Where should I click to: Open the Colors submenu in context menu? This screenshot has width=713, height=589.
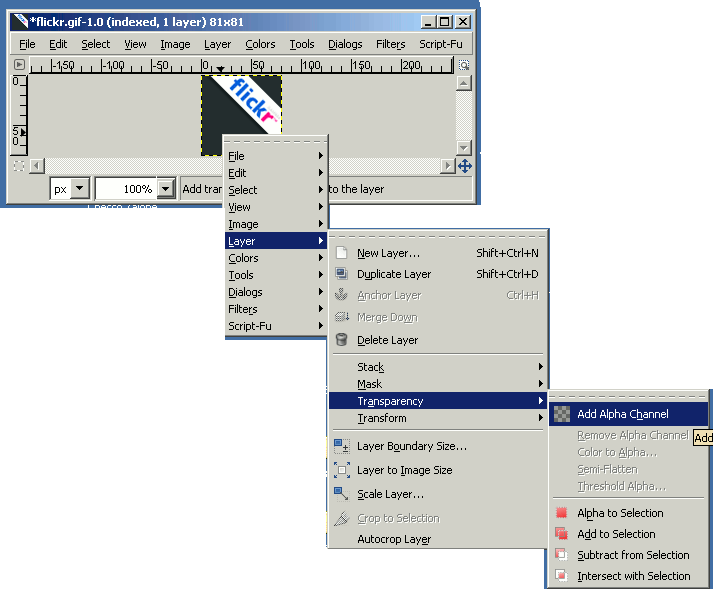click(276, 258)
